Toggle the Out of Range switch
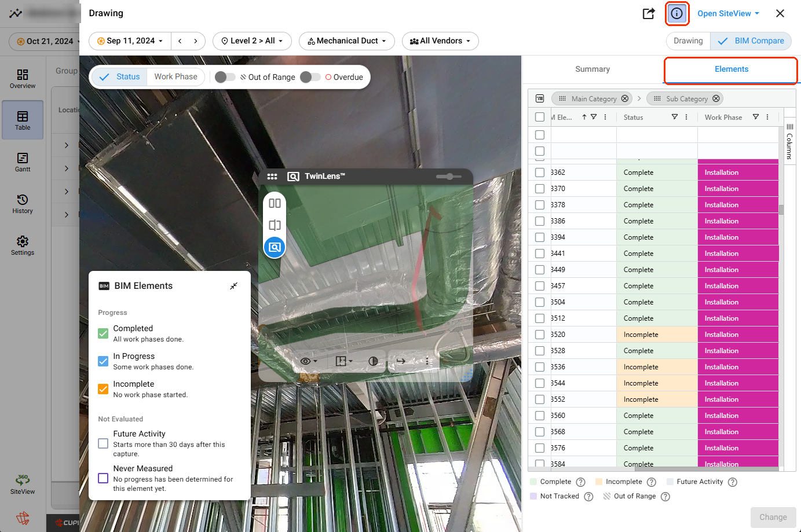 (x=225, y=77)
